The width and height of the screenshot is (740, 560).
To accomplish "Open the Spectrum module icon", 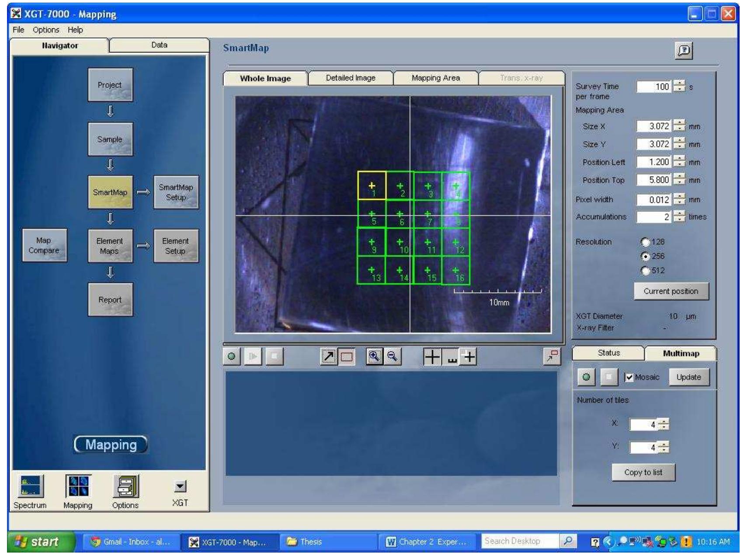I will pos(30,486).
